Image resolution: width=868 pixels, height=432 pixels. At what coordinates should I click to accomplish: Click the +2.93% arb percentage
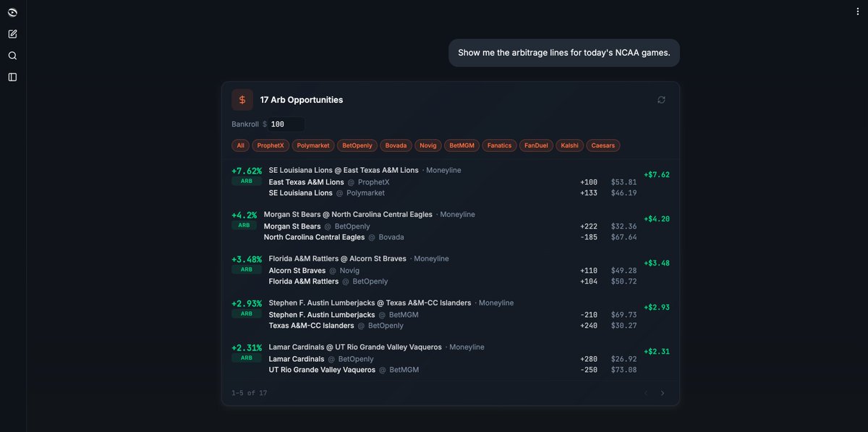247,303
